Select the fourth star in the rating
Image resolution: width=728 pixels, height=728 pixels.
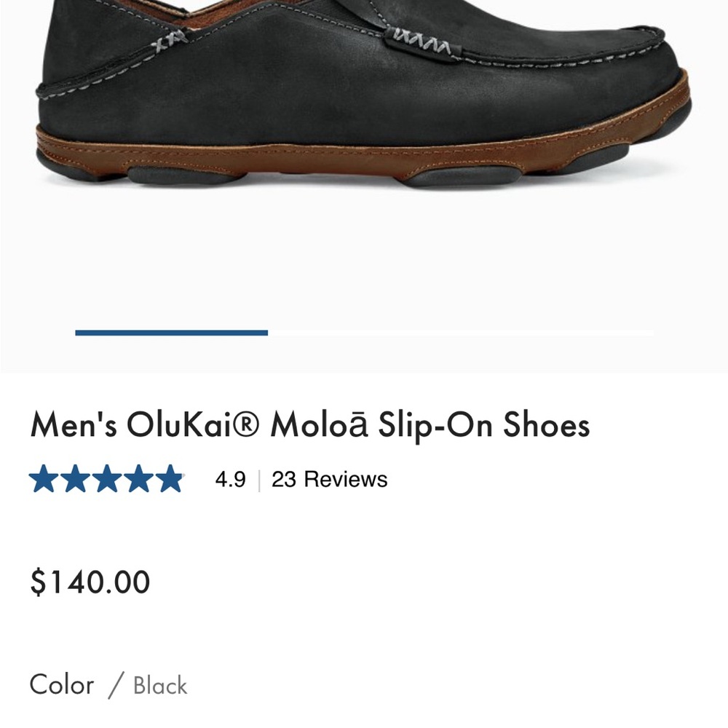pyautogui.click(x=140, y=479)
